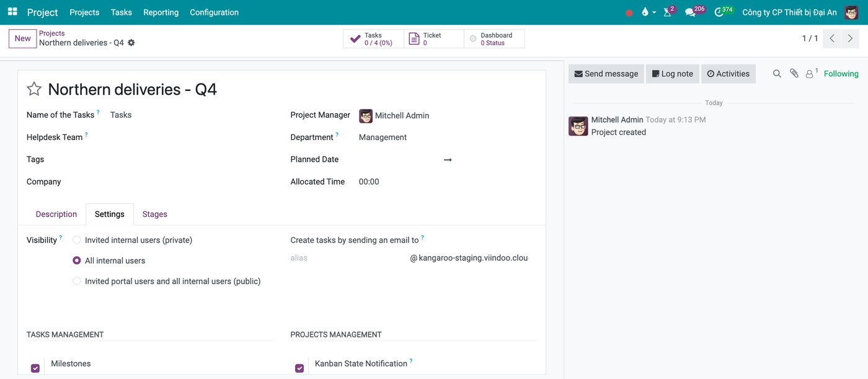Switch to the Description tab
The width and height of the screenshot is (868, 379).
56,214
